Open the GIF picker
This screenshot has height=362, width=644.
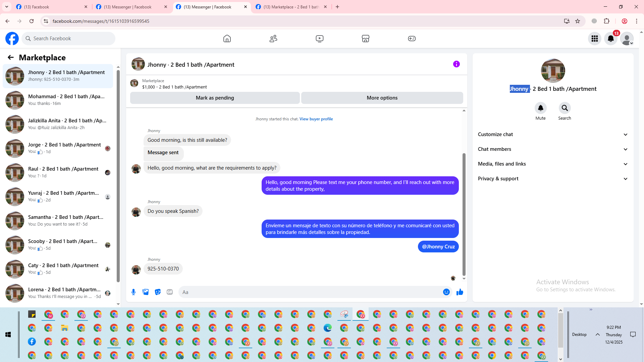point(170,292)
